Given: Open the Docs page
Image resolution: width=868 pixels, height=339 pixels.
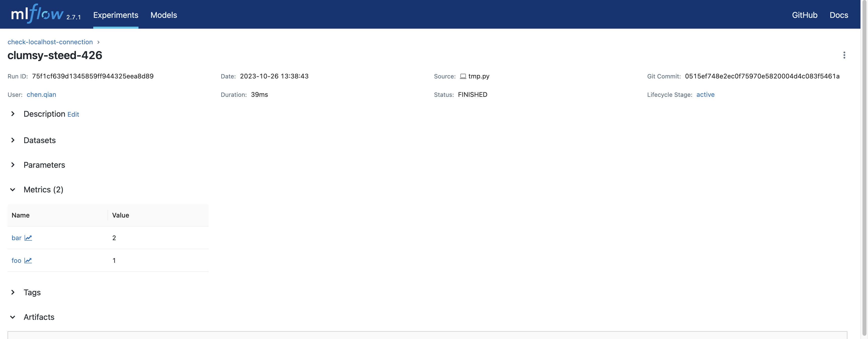Looking at the screenshot, I should tap(839, 15).
